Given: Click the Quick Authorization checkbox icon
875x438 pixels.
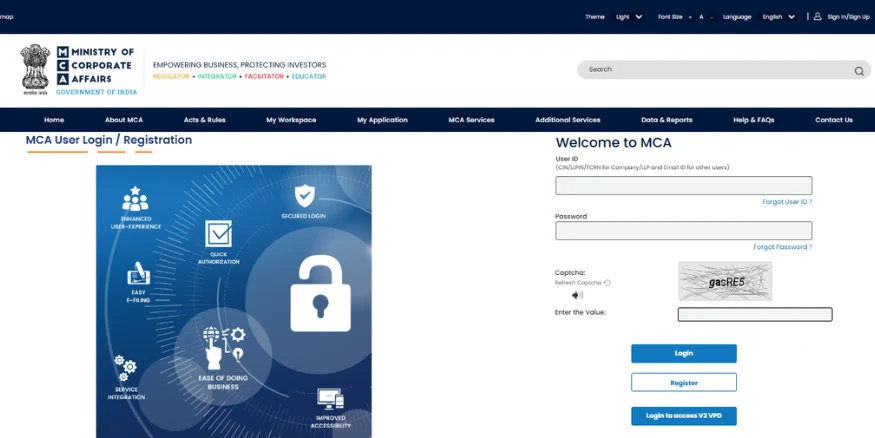Looking at the screenshot, I should click(x=218, y=234).
